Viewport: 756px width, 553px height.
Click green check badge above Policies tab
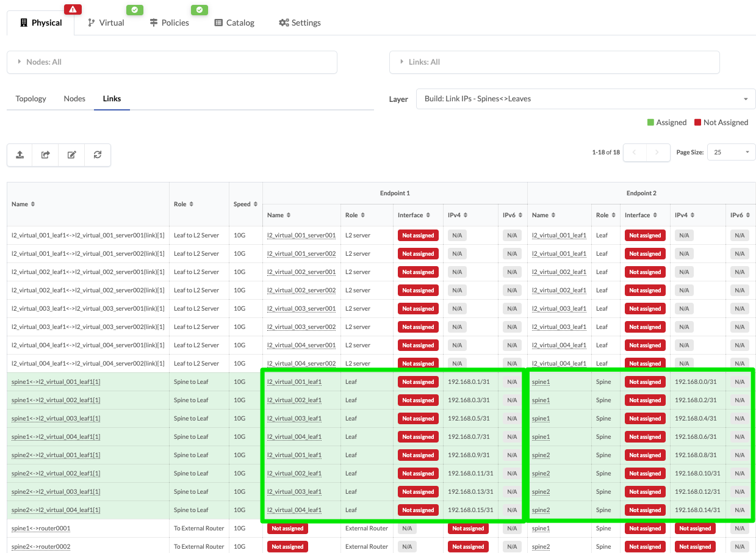point(200,10)
